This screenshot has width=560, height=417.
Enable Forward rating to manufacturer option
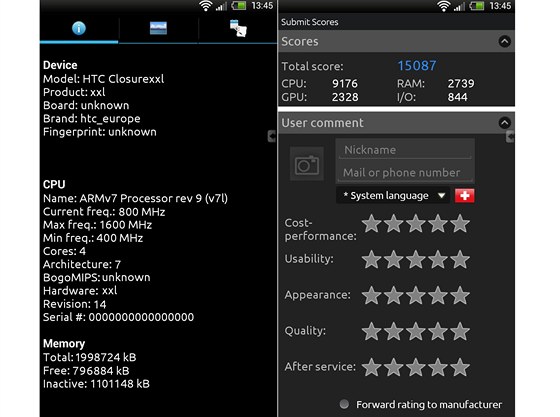pos(344,404)
